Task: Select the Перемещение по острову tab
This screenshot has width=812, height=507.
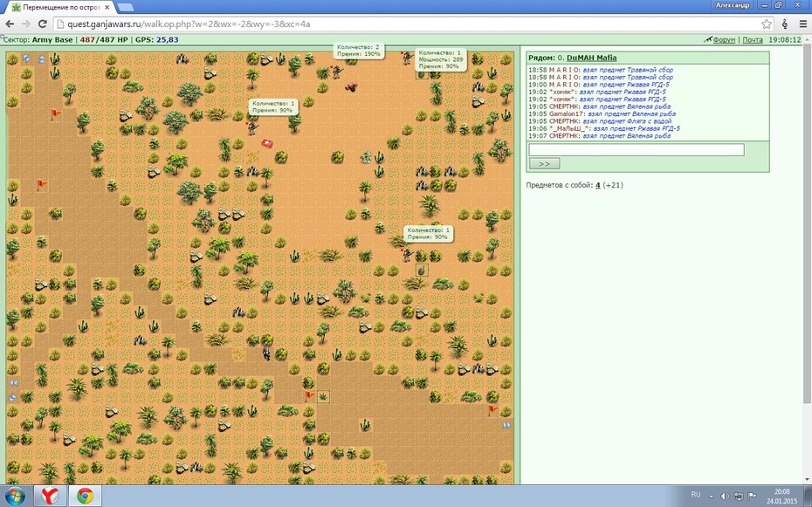Action: pos(61,7)
